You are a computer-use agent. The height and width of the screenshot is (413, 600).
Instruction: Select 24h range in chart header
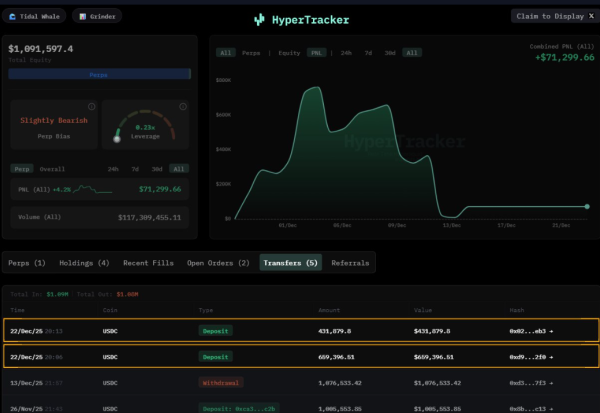[346, 52]
